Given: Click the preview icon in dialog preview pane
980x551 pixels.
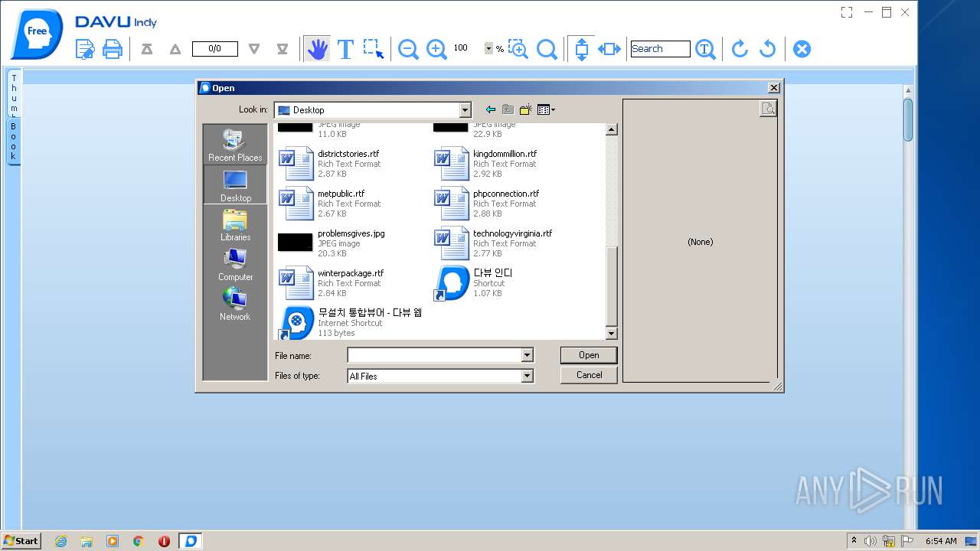Looking at the screenshot, I should [x=768, y=109].
